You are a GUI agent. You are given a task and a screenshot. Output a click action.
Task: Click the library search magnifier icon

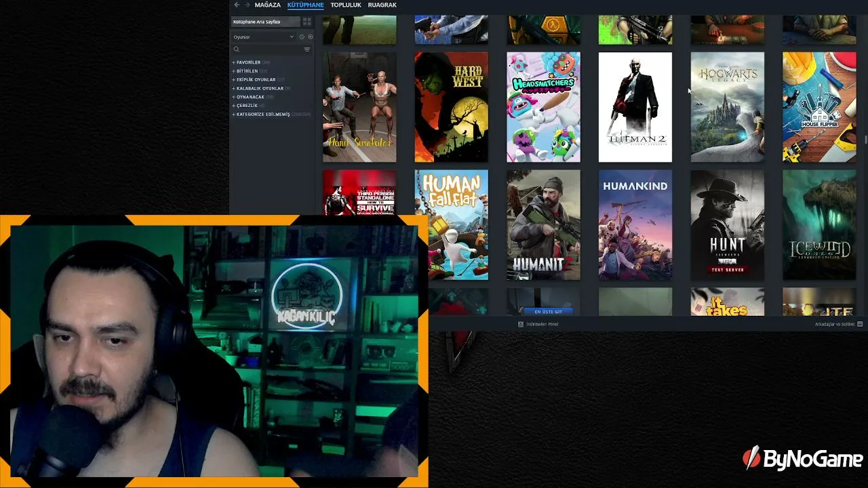click(x=236, y=49)
